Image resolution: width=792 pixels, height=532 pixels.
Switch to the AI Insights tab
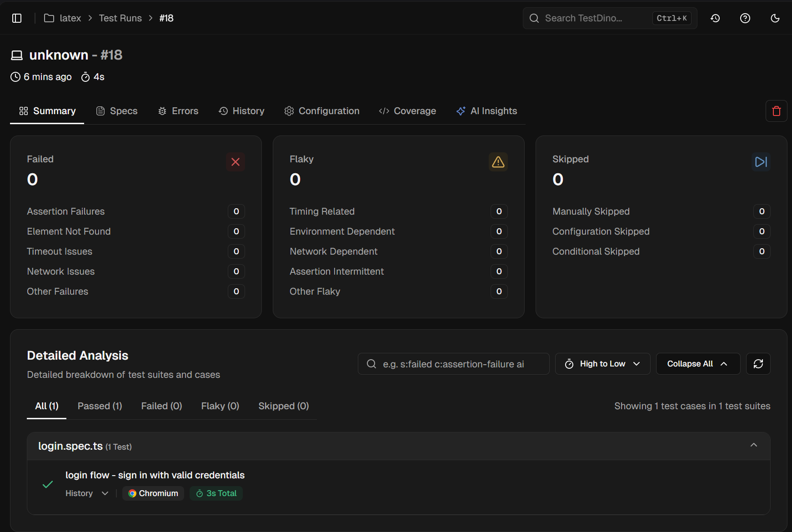[486, 110]
